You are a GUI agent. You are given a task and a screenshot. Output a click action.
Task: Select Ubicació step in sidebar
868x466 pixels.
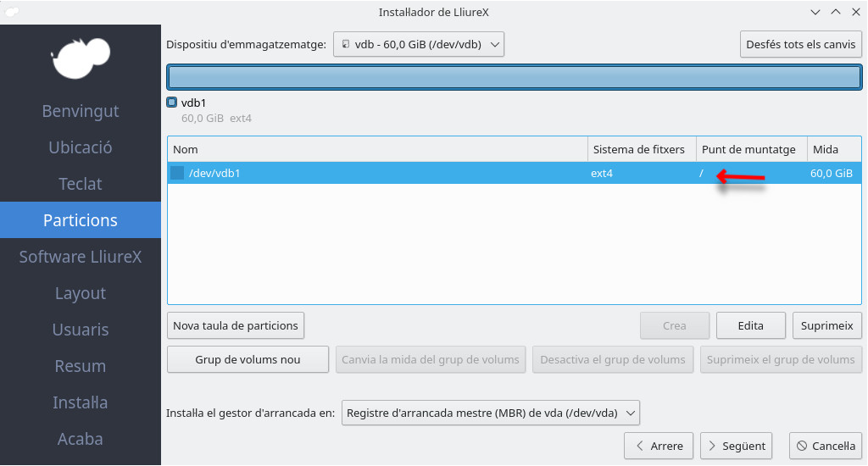pos(81,147)
